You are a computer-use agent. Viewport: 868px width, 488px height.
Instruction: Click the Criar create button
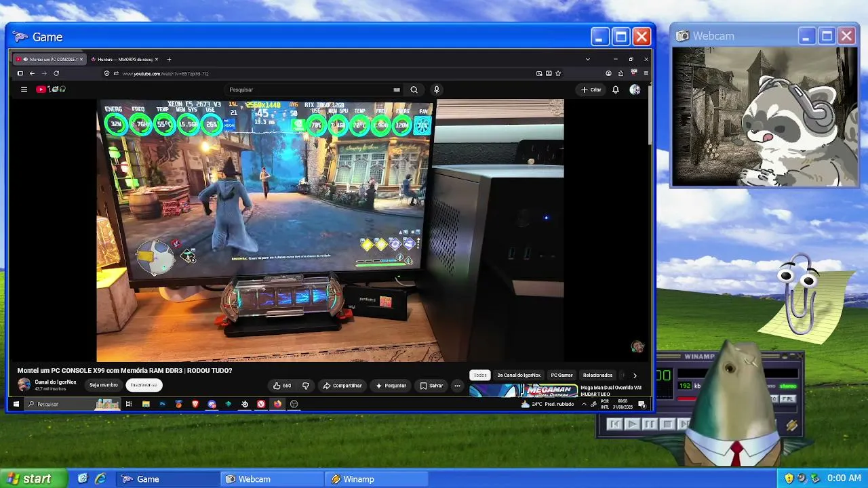click(x=591, y=89)
